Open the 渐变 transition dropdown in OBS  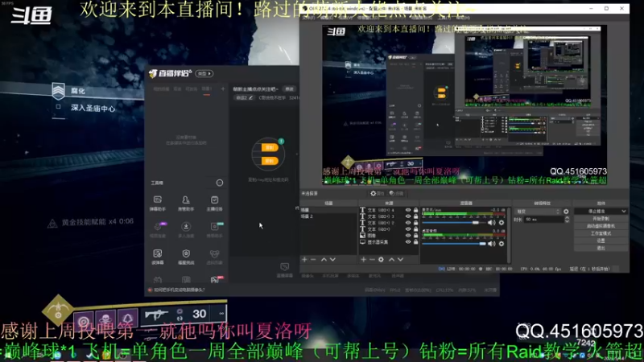click(538, 212)
